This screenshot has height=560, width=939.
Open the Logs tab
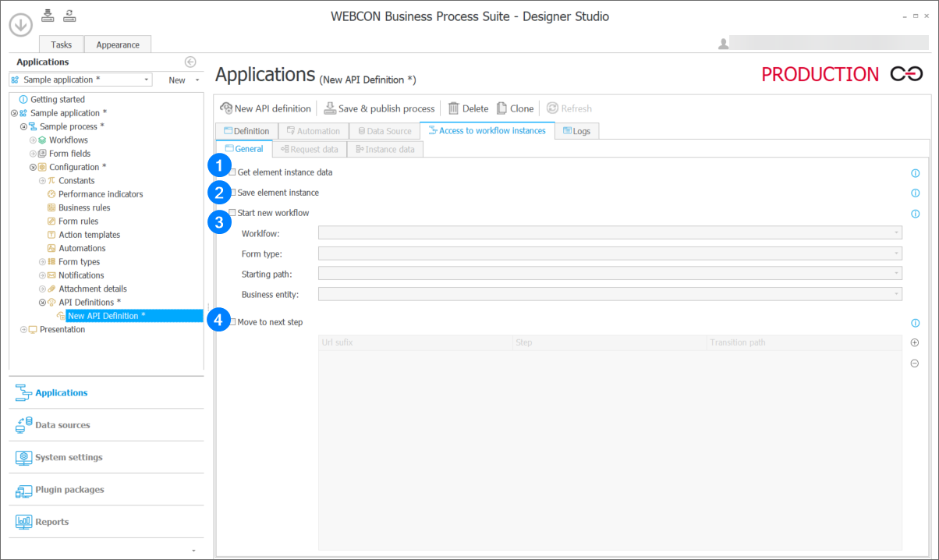576,131
